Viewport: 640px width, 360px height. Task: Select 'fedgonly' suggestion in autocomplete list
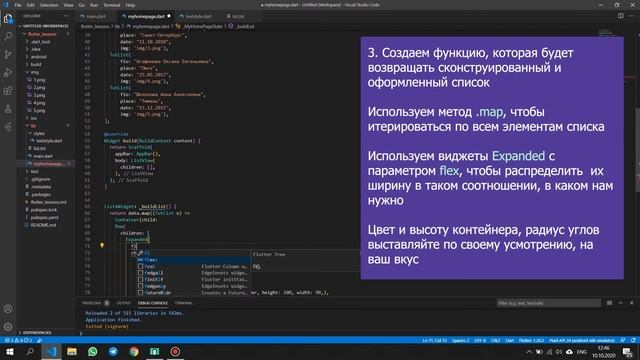(x=193, y=286)
